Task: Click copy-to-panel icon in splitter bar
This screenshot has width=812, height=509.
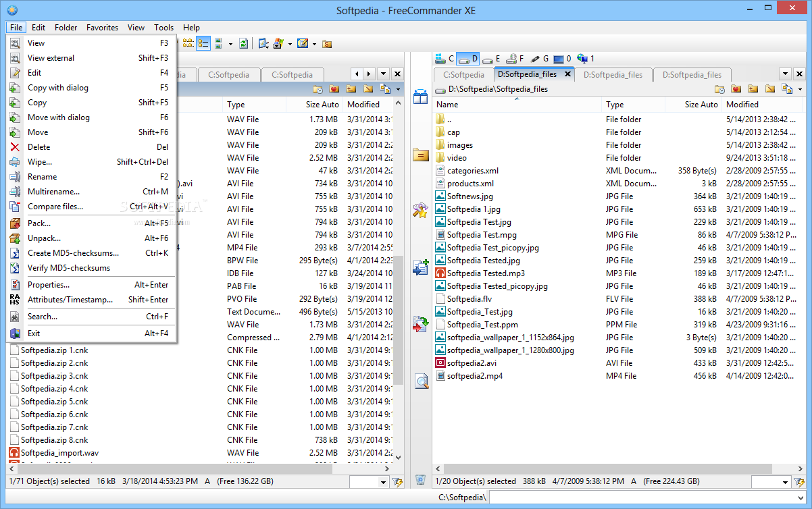Action: (x=421, y=267)
